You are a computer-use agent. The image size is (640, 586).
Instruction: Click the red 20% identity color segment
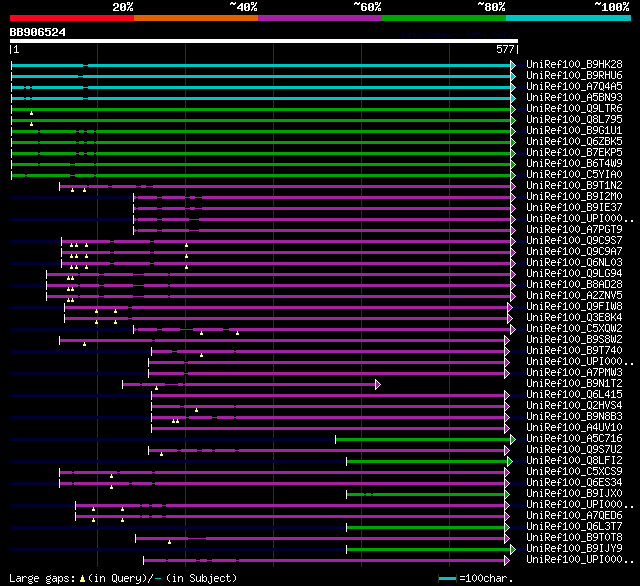click(x=72, y=18)
